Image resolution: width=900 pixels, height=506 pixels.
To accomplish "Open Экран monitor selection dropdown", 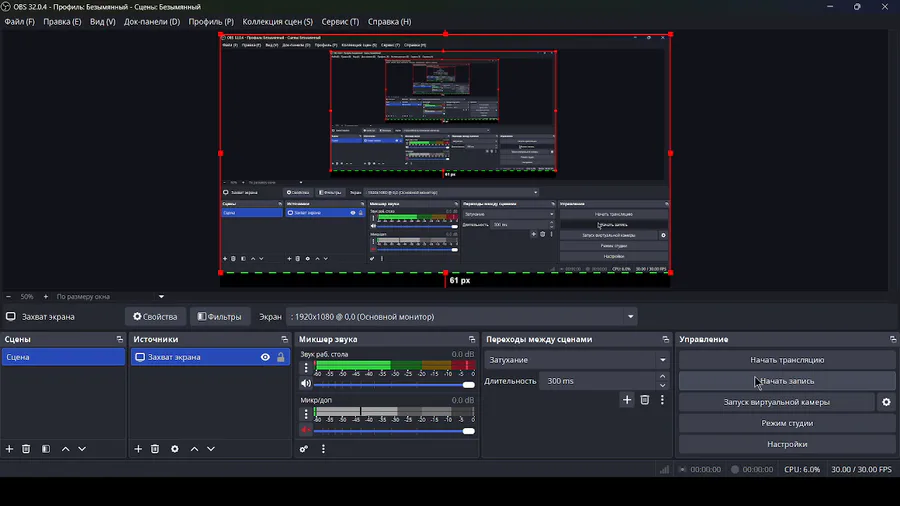I will (461, 317).
